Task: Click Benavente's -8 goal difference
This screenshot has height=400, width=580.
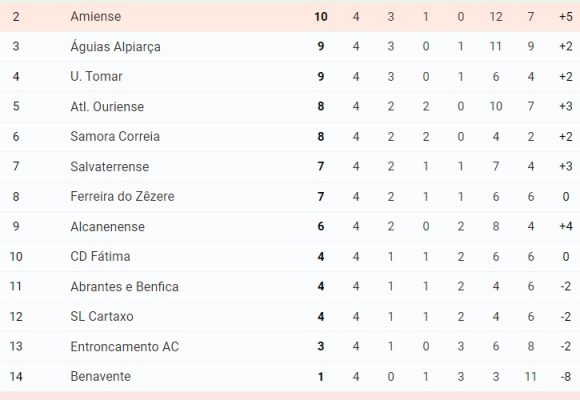Action: coord(566,377)
